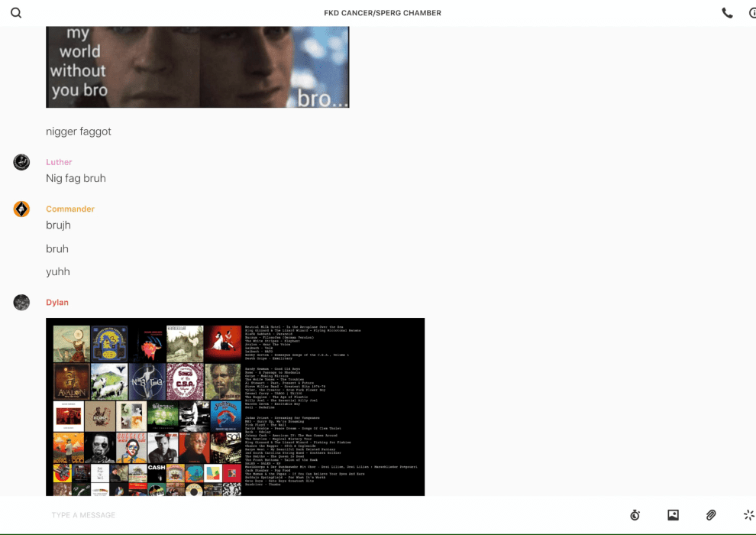Open Dylan's album collage image

[147, 407]
